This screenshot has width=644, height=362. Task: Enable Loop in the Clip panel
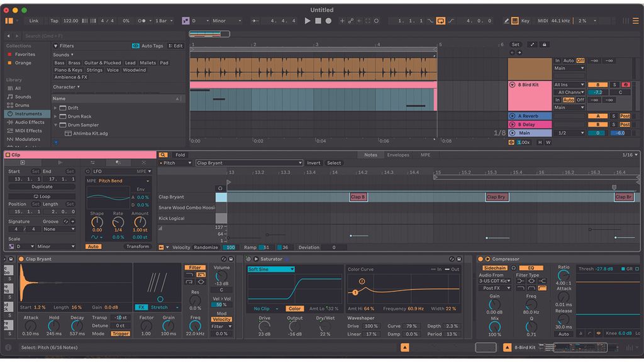(x=43, y=195)
